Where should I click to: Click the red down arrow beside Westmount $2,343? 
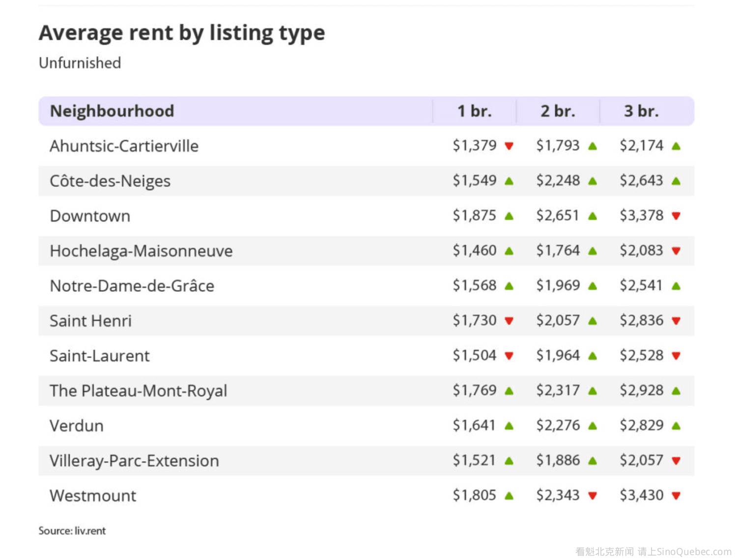coord(593,496)
